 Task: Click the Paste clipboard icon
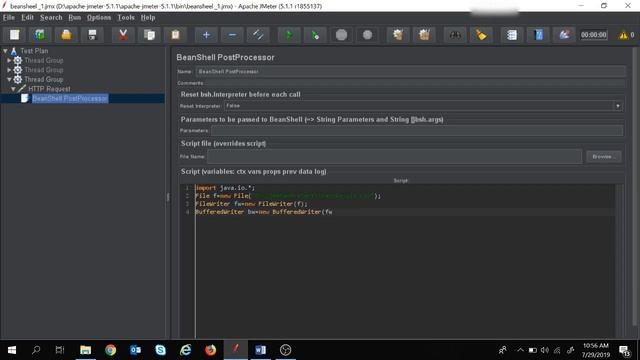(x=176, y=35)
